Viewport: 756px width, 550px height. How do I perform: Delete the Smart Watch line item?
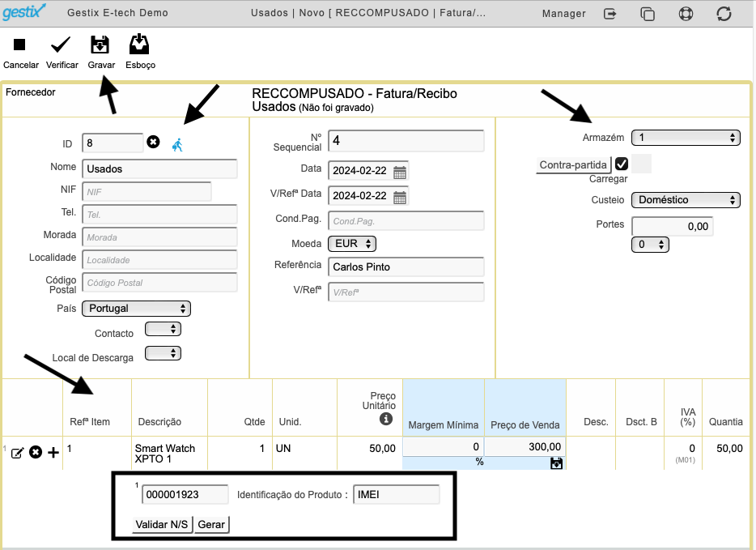[x=36, y=452]
